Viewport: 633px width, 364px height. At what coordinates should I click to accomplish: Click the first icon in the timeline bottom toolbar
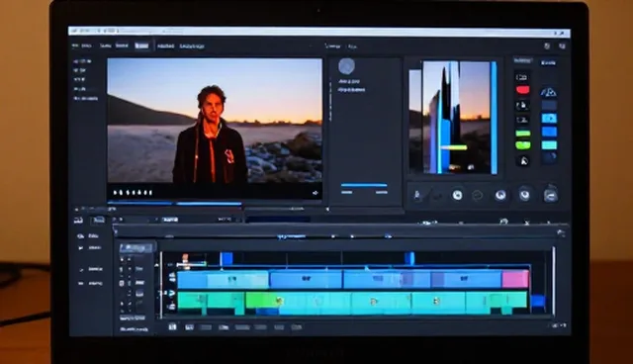point(172,326)
